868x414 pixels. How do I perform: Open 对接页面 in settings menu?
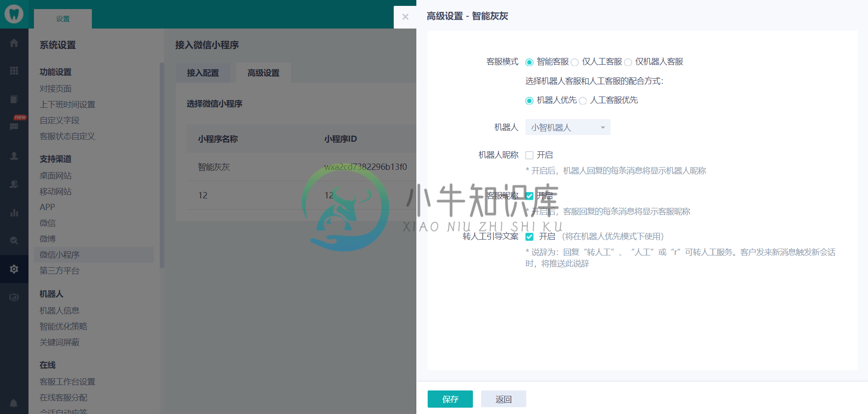click(56, 89)
